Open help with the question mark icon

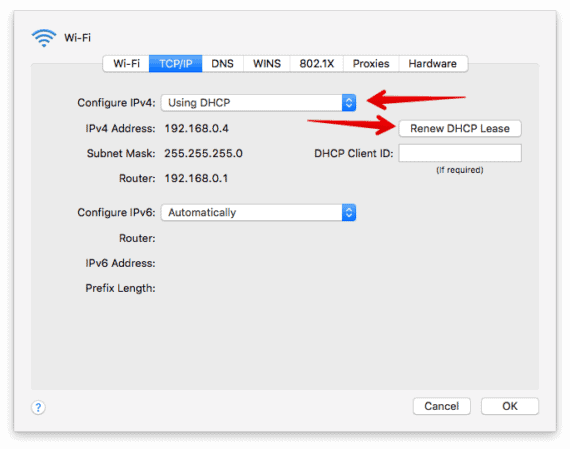[38, 407]
